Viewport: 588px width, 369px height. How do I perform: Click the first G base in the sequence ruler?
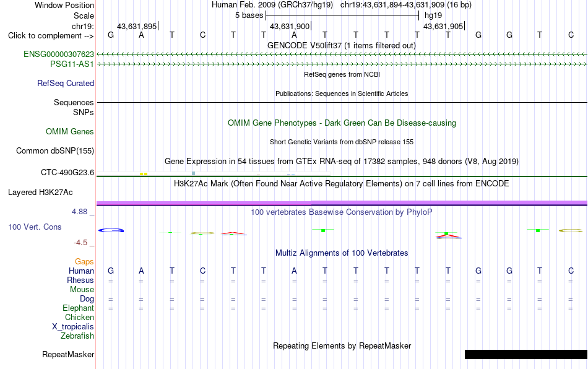coord(111,35)
